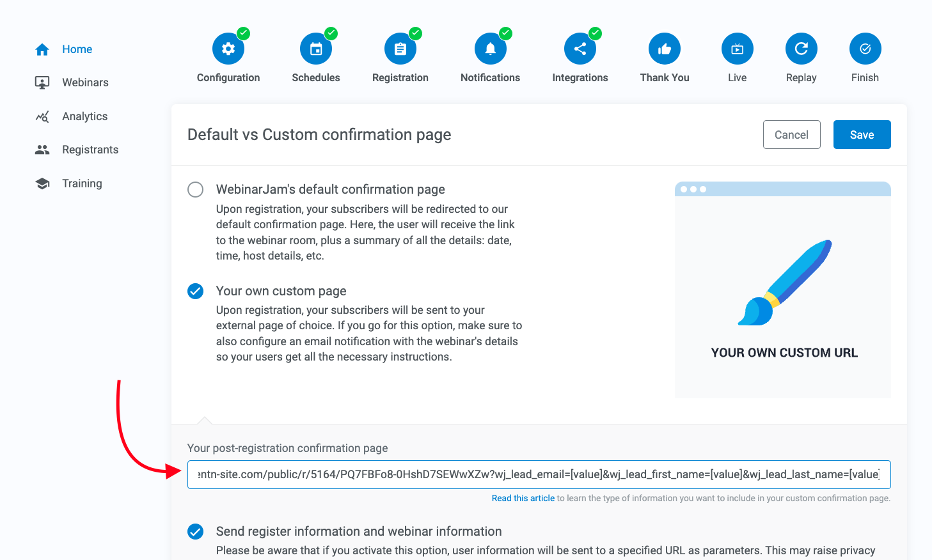
Task: Go to Webinars in the sidebar
Action: (x=85, y=82)
